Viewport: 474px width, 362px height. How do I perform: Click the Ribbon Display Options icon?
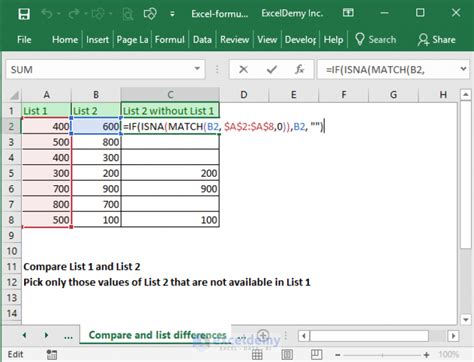coord(348,13)
